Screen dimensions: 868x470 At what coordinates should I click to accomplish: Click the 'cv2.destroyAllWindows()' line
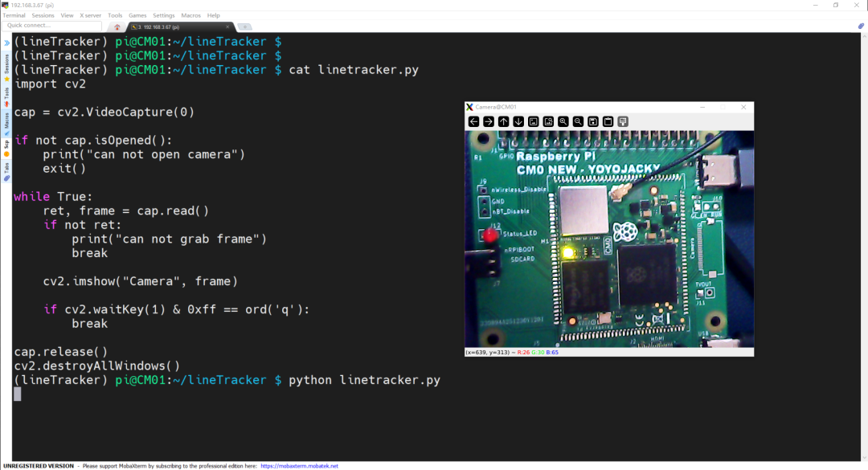[x=97, y=366]
